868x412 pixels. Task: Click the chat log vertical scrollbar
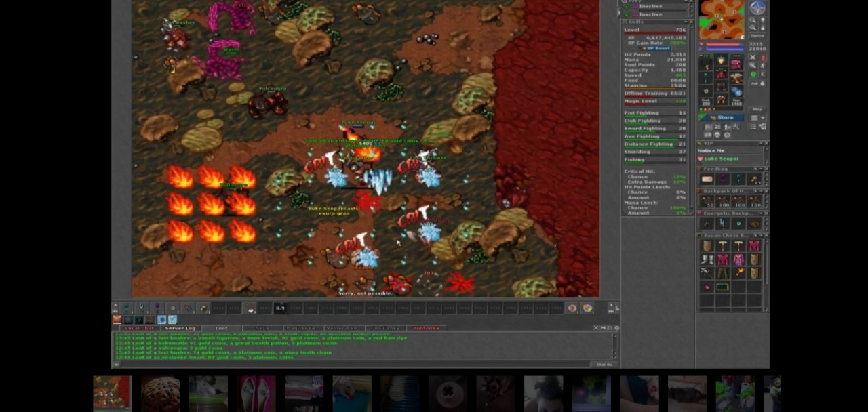616,346
